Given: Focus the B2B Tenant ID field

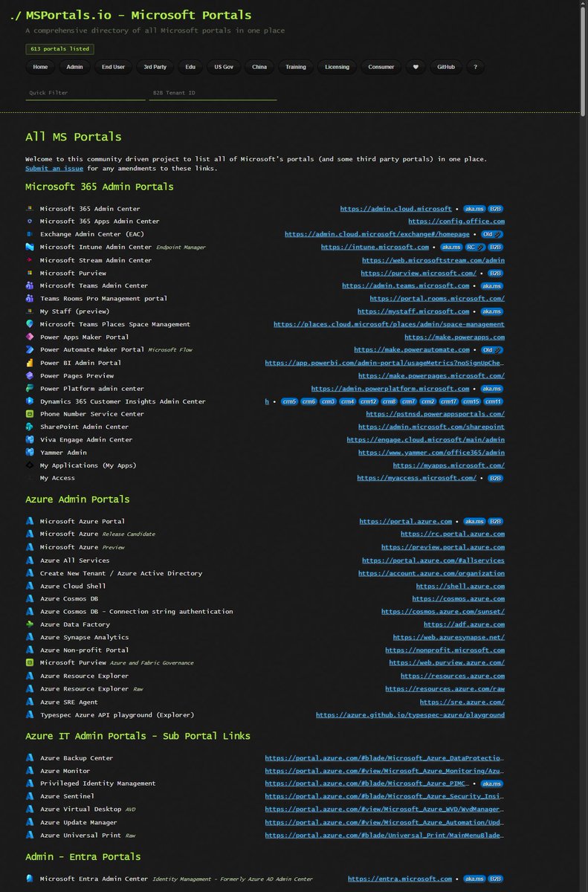Looking at the screenshot, I should click(x=213, y=93).
